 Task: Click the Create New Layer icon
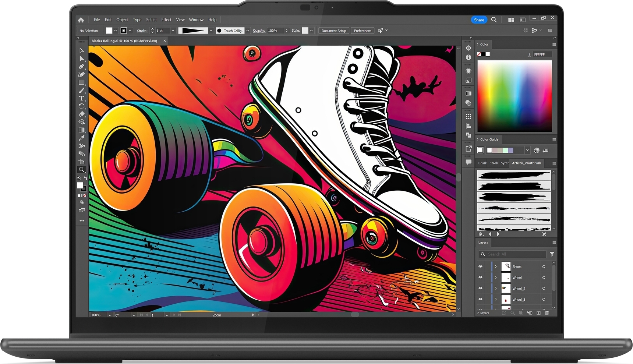tap(538, 313)
